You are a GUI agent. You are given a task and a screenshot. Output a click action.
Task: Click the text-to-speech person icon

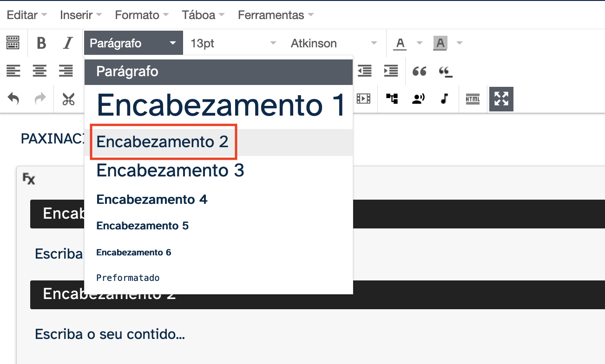click(x=418, y=98)
